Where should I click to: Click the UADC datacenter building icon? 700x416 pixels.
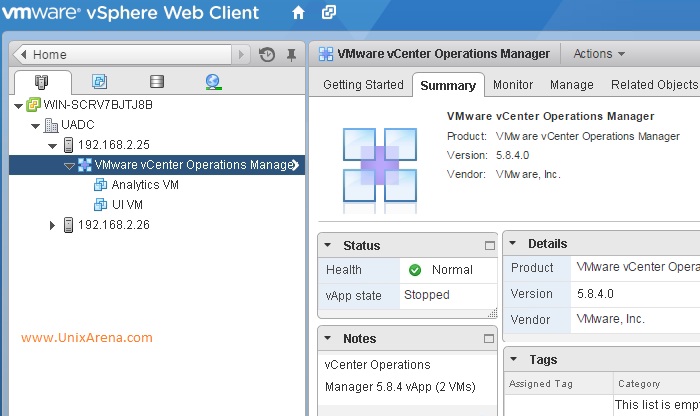(x=51, y=125)
